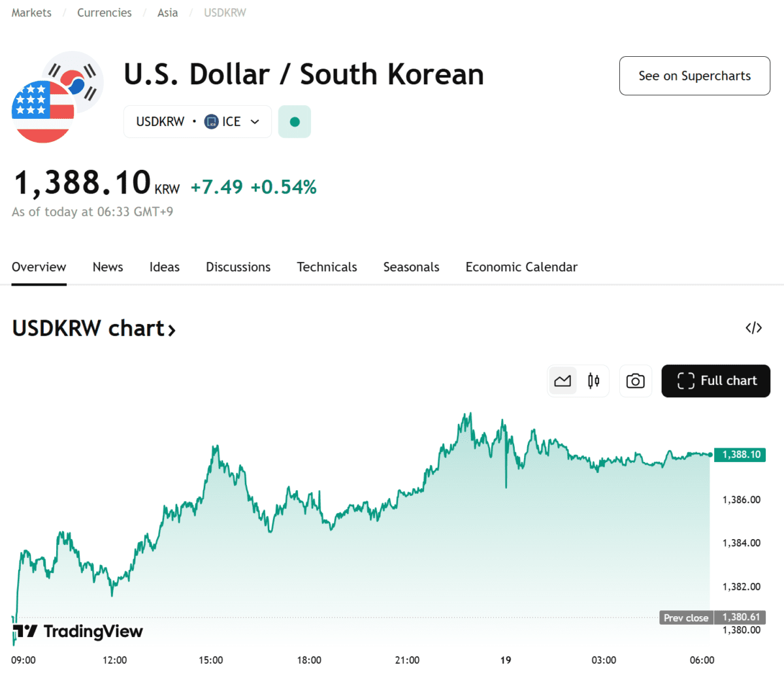Screen dimensions: 784x673
Task: Select the Seasonals tab
Action: 411,267
